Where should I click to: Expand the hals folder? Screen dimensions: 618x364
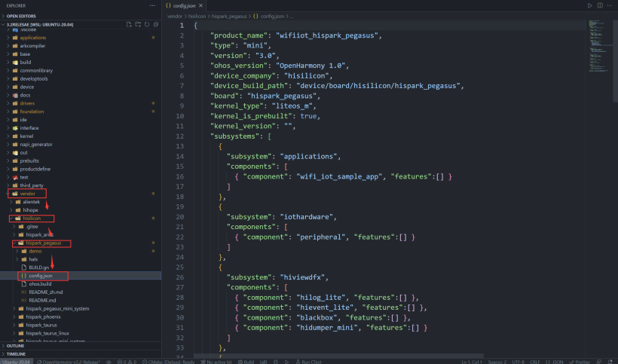33,259
